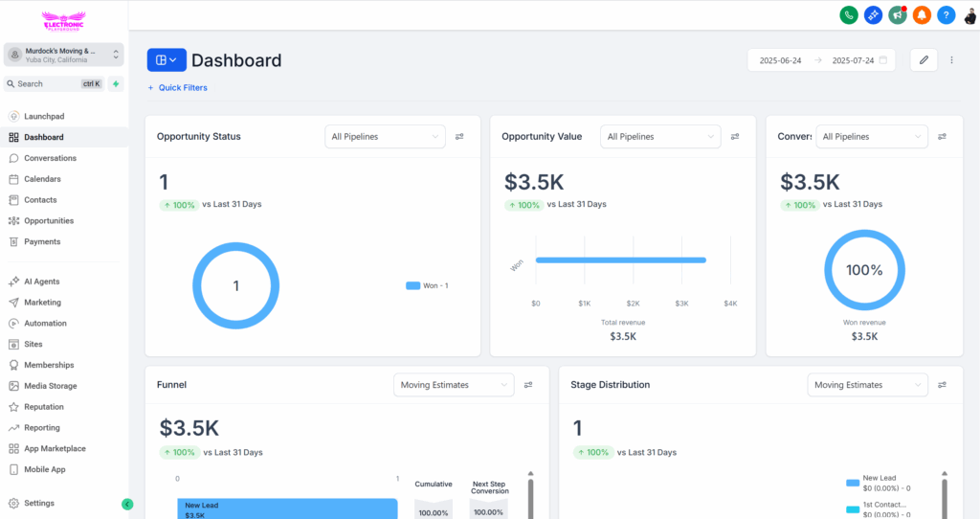Click the Won - 1 legend swatch
This screenshot has width=980, height=519.
(413, 285)
